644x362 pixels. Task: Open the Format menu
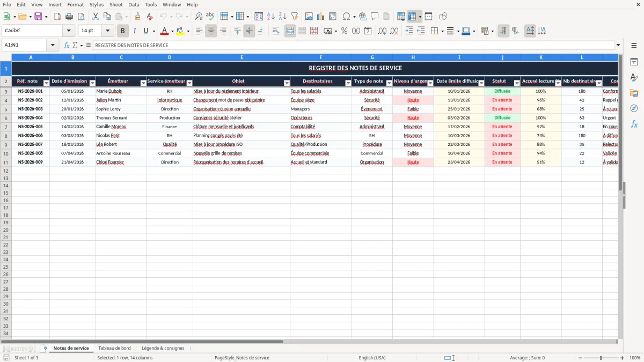coord(75,4)
